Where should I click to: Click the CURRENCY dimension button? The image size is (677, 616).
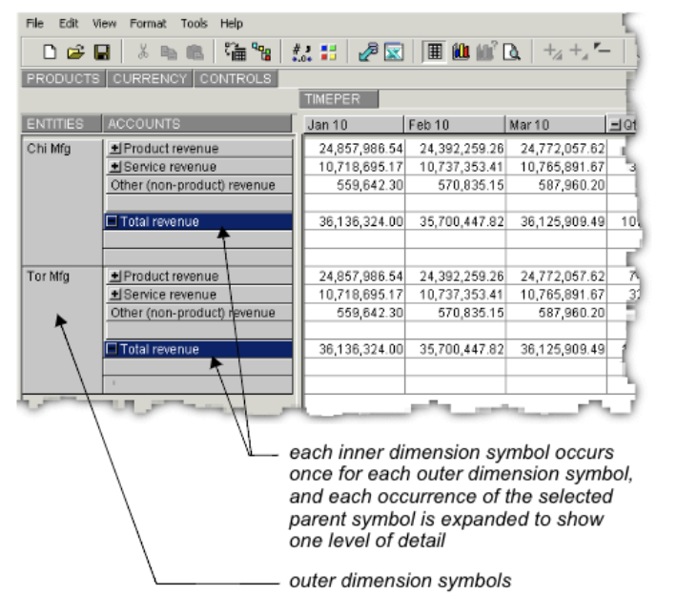coord(151,79)
